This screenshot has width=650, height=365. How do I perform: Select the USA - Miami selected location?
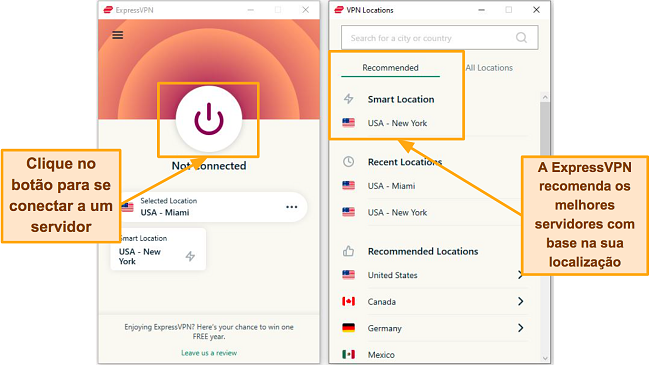(213, 207)
